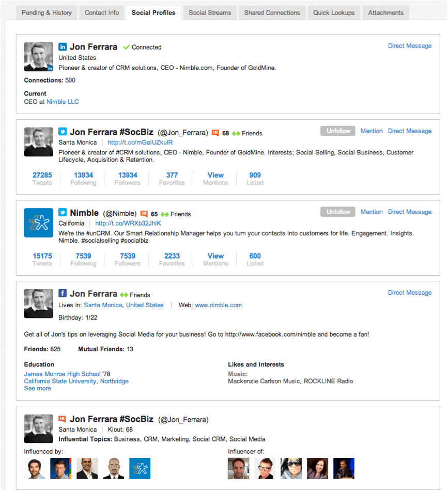448x491 pixels.
Task: Open the Nimble LLC company link
Action: [x=63, y=102]
